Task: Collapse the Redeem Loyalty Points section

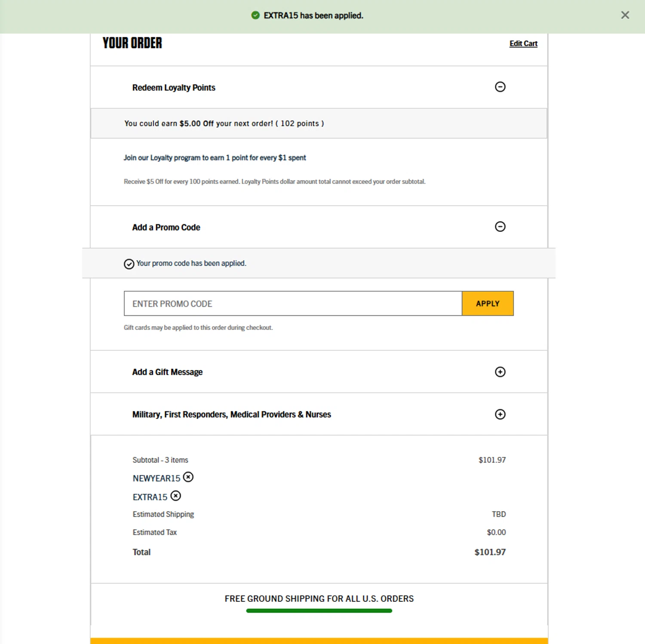Action: click(x=500, y=87)
